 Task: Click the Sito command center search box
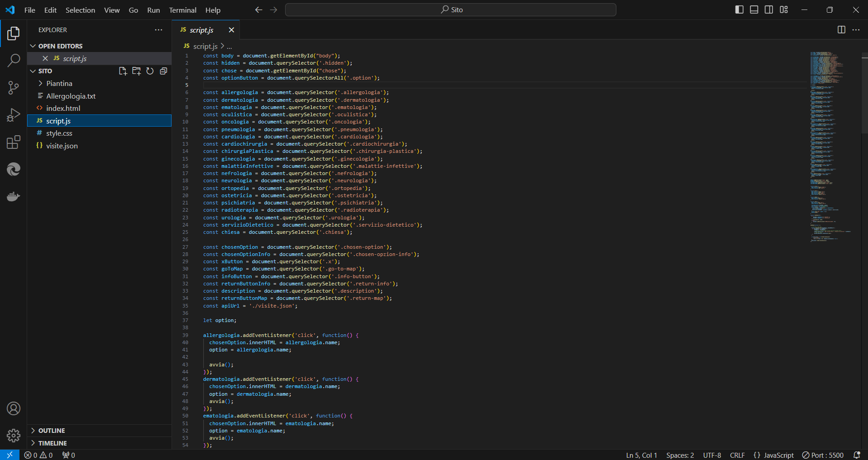point(450,9)
